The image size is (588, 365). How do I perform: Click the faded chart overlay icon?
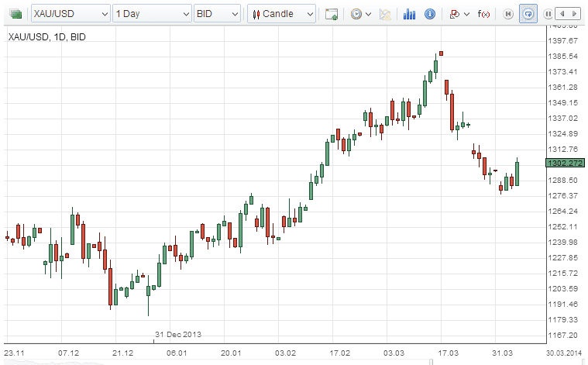(x=385, y=14)
